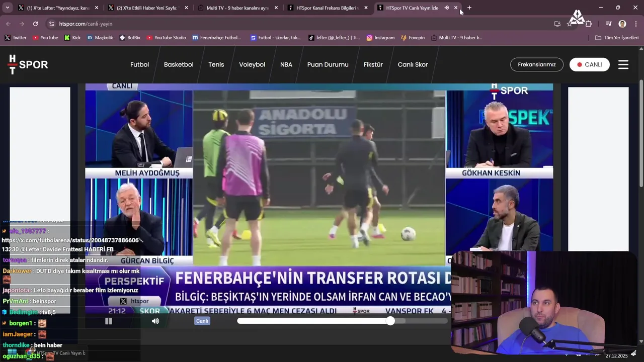The image size is (644, 362).
Task: Open the Tenis menu item
Action: click(x=216, y=64)
